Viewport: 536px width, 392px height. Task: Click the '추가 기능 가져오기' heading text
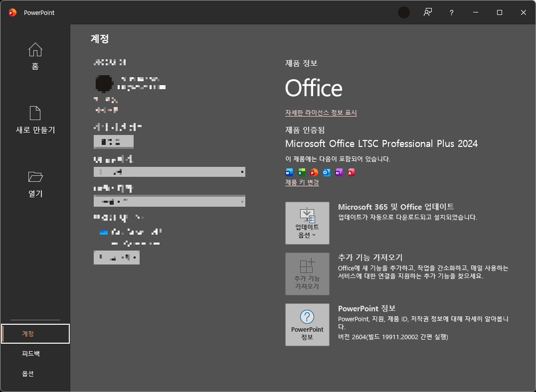coord(370,258)
